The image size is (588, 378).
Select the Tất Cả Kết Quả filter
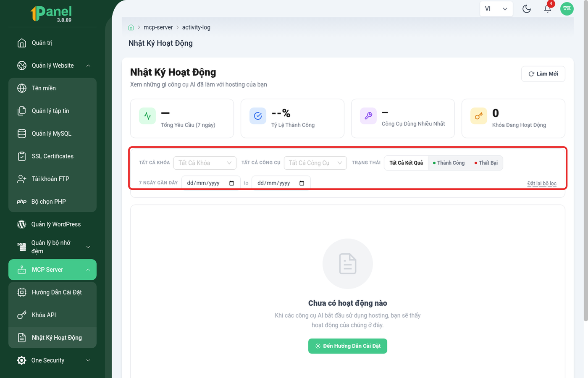(x=406, y=163)
